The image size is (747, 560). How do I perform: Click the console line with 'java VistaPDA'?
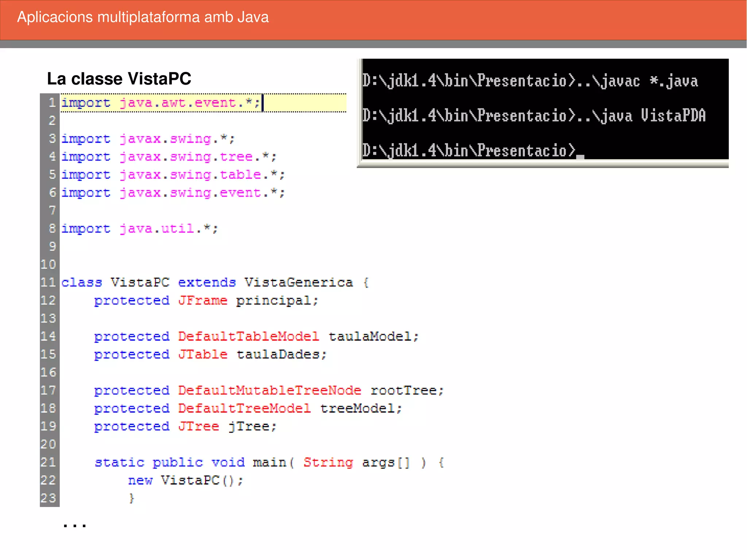pyautogui.click(x=534, y=116)
